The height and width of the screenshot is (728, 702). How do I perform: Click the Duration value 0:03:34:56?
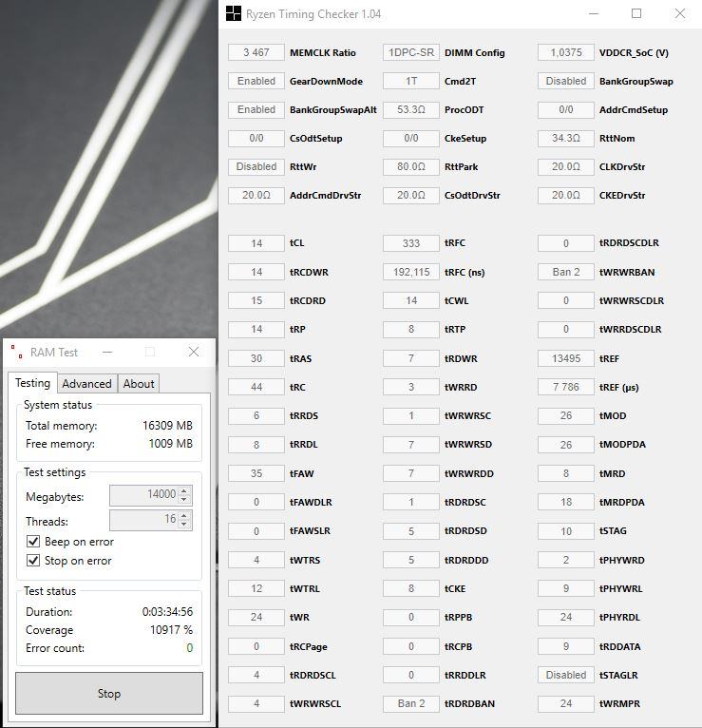tap(167, 612)
